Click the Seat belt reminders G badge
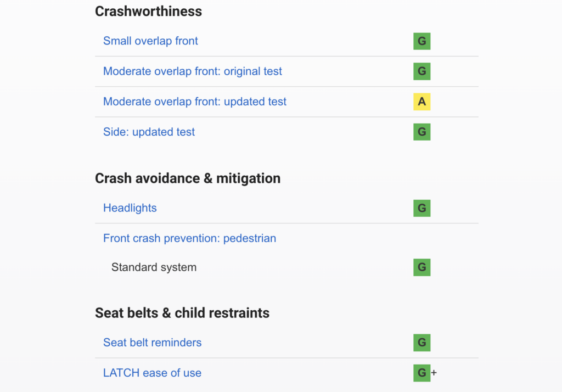The height and width of the screenshot is (392, 562). click(x=421, y=343)
